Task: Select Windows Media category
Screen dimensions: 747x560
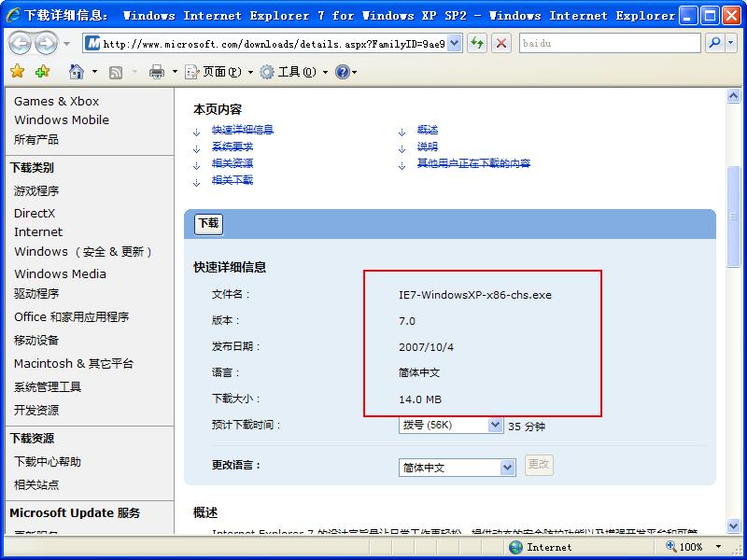Action: pos(60,273)
